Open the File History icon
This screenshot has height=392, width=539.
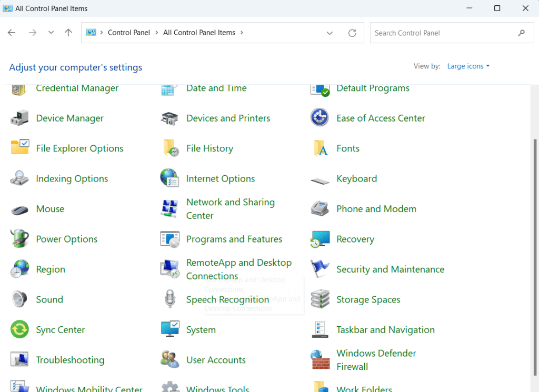pos(171,148)
